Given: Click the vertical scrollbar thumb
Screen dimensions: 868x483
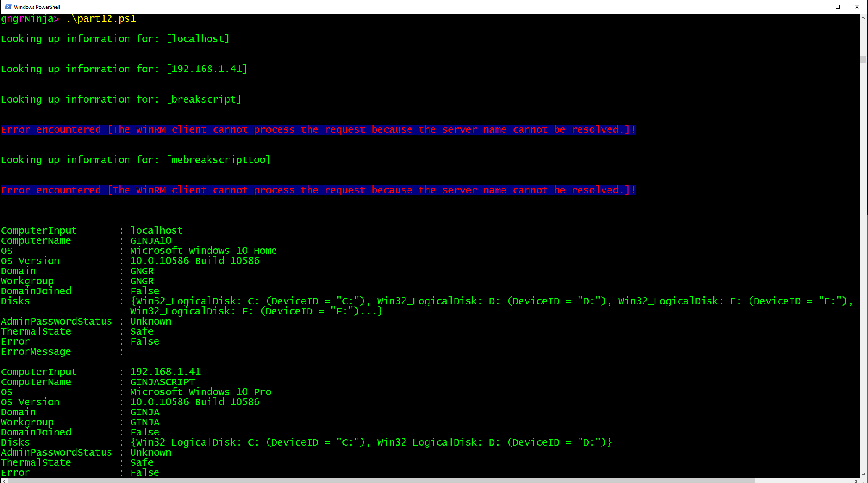Looking at the screenshot, I should (x=863, y=60).
